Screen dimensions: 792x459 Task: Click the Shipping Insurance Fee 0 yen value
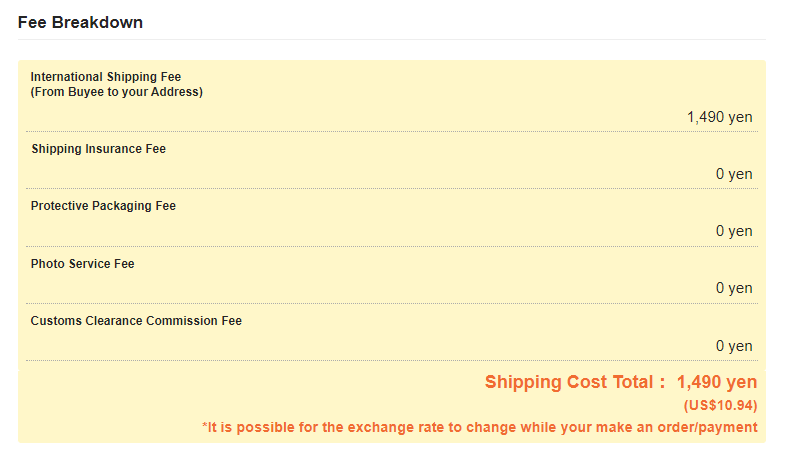(x=734, y=174)
